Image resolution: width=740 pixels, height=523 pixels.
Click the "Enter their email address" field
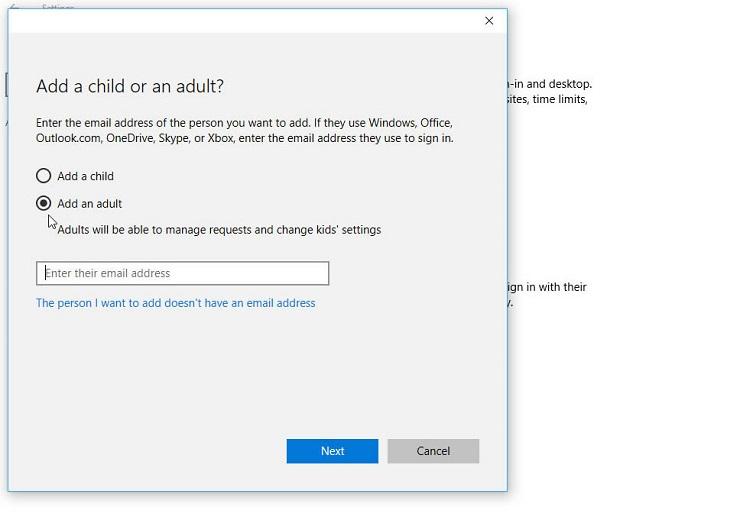click(x=182, y=273)
